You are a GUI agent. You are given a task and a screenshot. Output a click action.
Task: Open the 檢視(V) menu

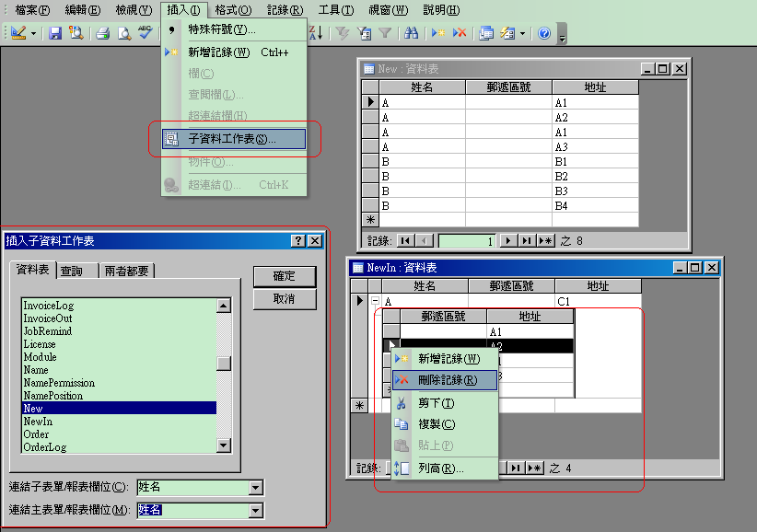[134, 9]
